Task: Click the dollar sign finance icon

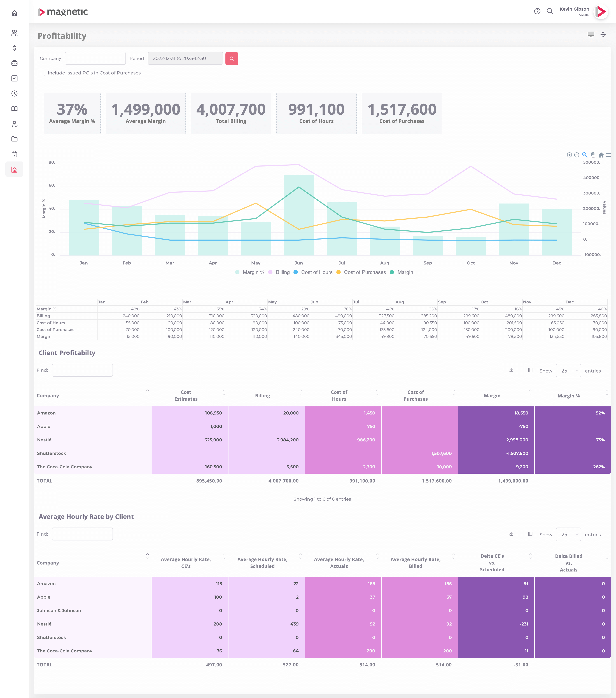Action: pyautogui.click(x=14, y=48)
